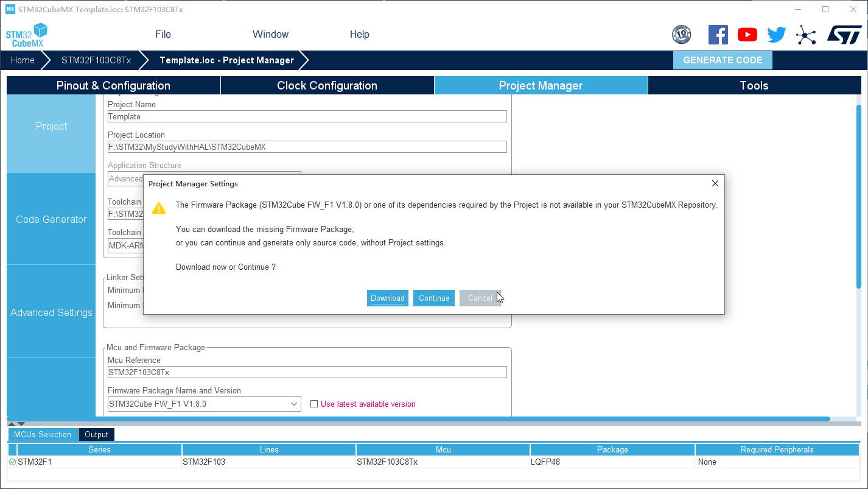
Task: Open the File menu
Action: (163, 35)
